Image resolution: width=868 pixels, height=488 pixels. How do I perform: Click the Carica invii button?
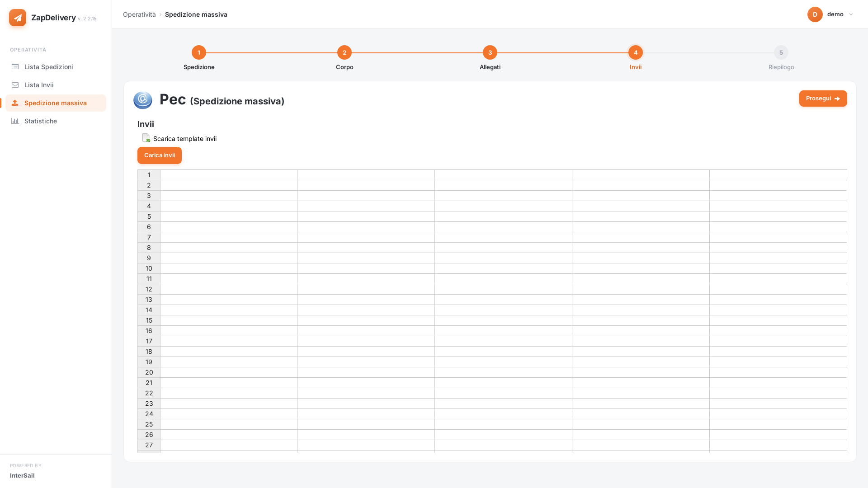pyautogui.click(x=160, y=155)
